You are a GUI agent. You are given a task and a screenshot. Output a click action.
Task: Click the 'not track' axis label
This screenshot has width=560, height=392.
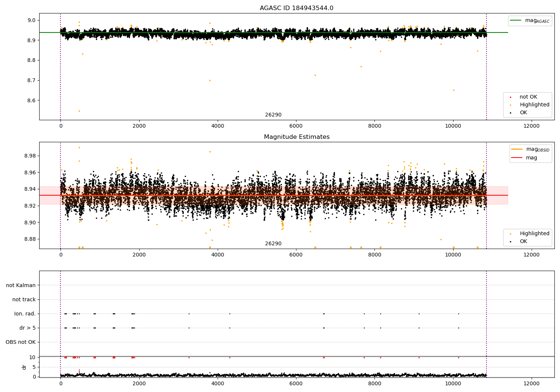pos(24,299)
